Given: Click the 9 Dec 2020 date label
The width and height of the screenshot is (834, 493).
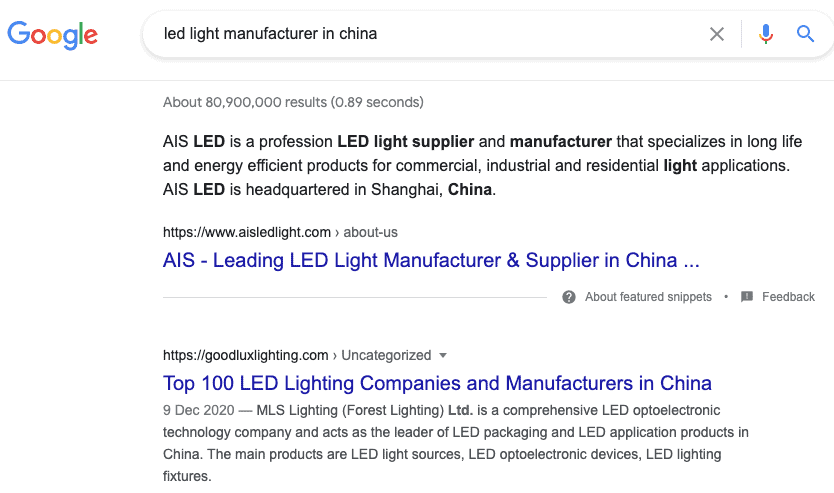Looking at the screenshot, I should pos(198,411).
